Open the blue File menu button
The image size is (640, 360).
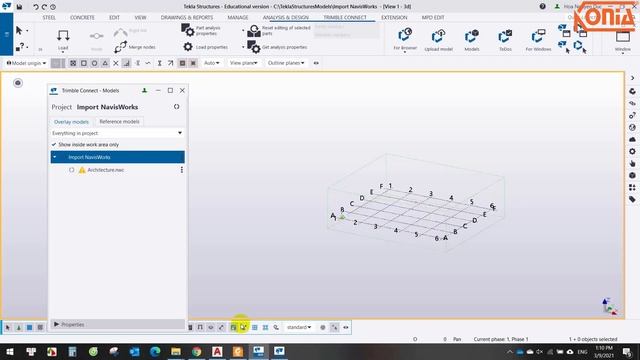[x=7, y=34]
